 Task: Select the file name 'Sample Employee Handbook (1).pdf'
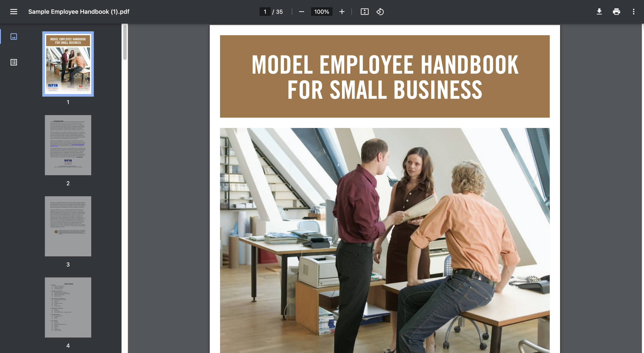(x=79, y=12)
